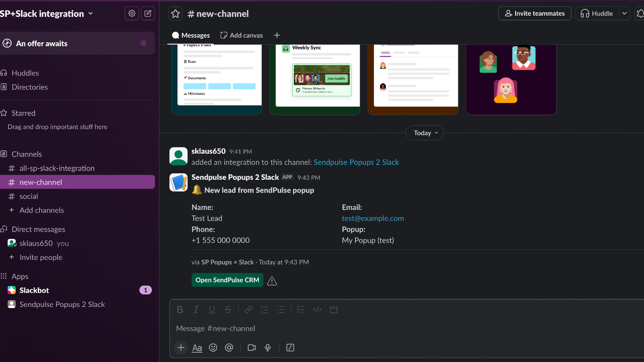The width and height of the screenshot is (644, 362).
Task: Collapse the Channels section
Action: [x=27, y=154]
